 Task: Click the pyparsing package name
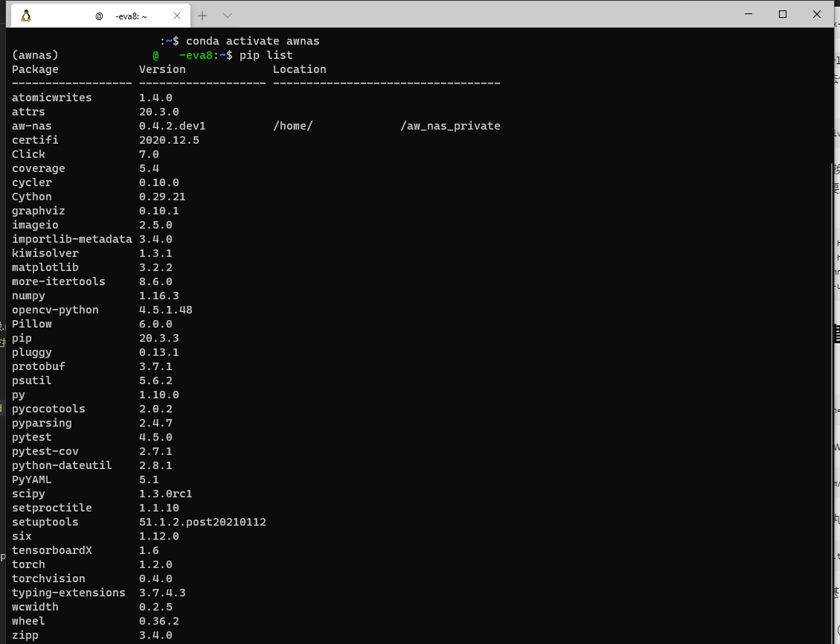click(x=42, y=423)
